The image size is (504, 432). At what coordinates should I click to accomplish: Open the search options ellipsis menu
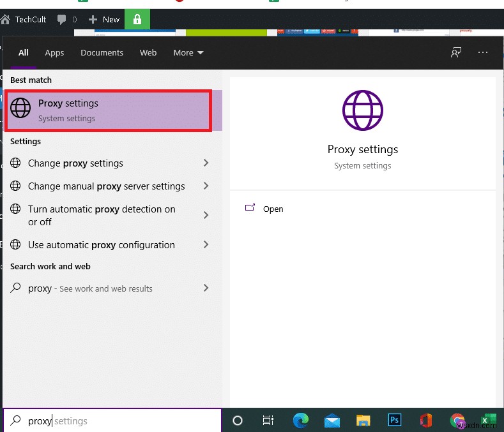click(x=483, y=53)
